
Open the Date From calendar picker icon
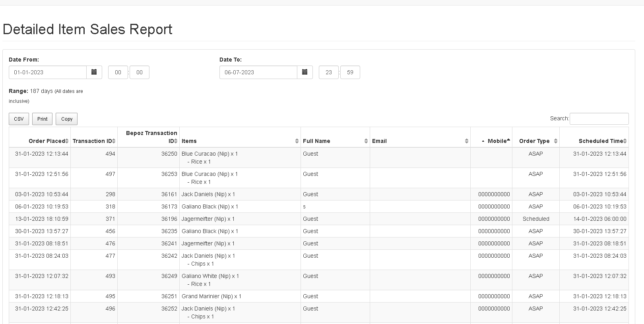pyautogui.click(x=94, y=72)
